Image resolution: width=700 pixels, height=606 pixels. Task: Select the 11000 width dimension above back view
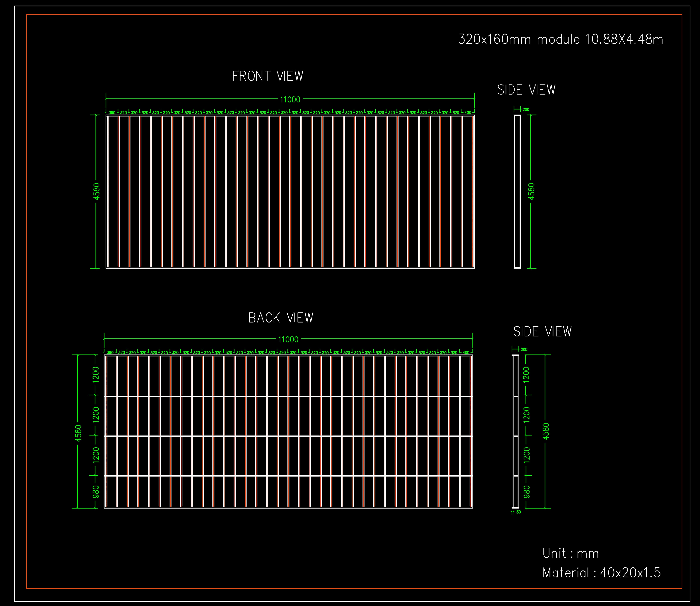(x=288, y=340)
